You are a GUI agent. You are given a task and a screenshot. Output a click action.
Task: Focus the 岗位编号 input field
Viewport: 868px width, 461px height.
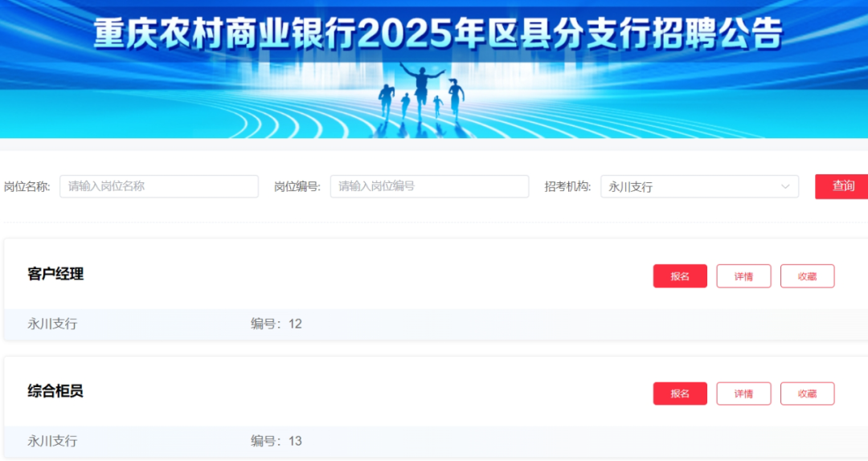[429, 186]
